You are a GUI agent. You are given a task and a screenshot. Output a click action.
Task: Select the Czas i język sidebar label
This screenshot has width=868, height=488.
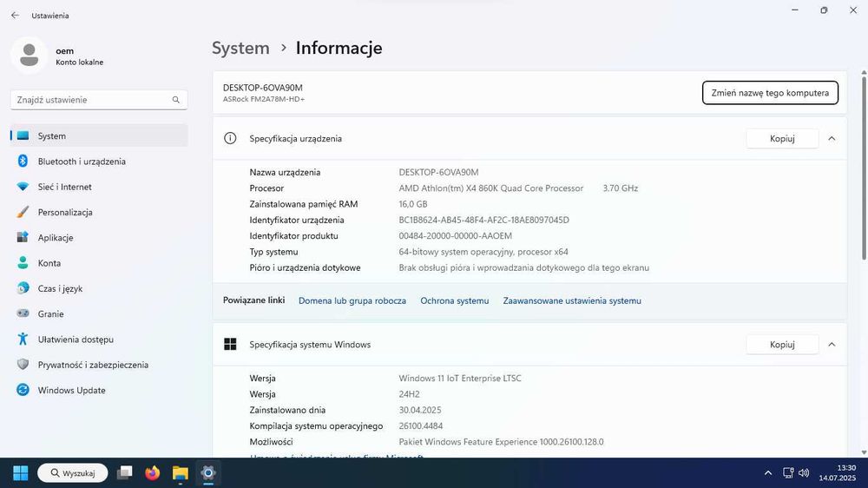61,288
